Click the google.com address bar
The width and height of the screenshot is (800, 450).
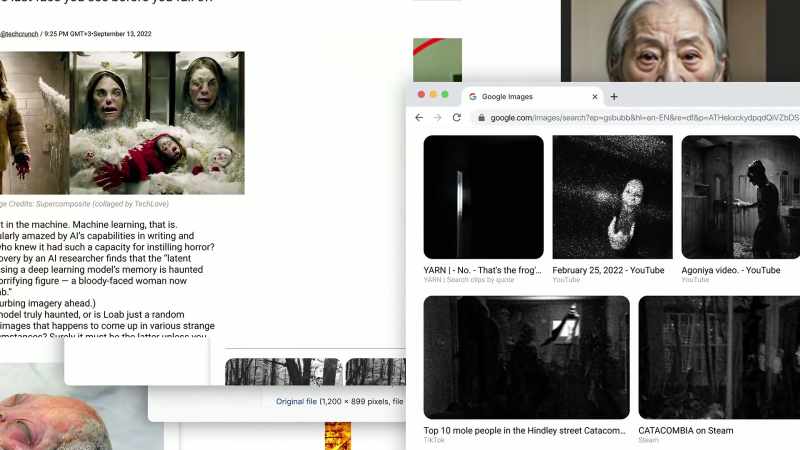coord(635,118)
